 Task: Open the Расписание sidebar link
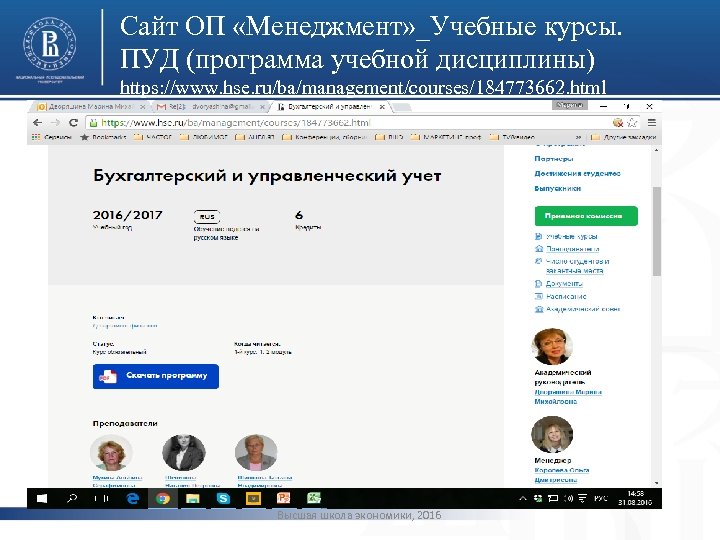[x=566, y=296]
